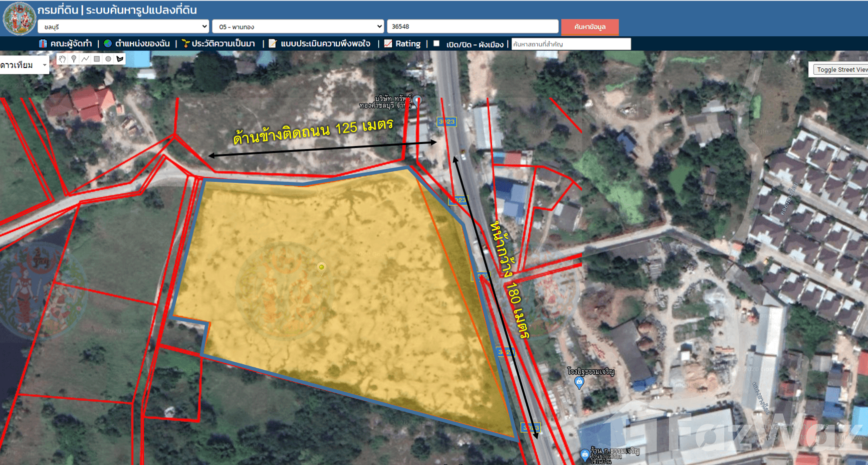Select the circle drawing tool

coord(108,59)
